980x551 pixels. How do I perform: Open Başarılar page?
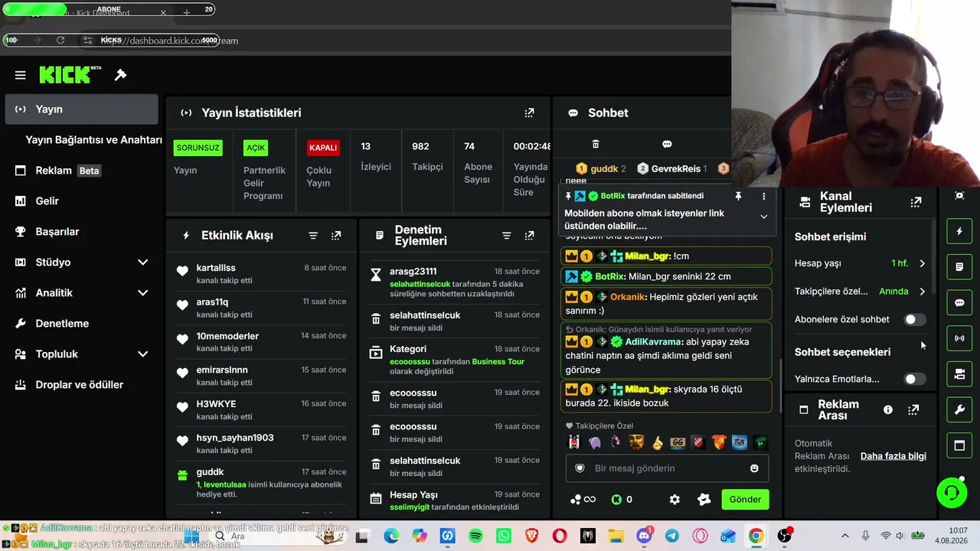click(x=81, y=232)
